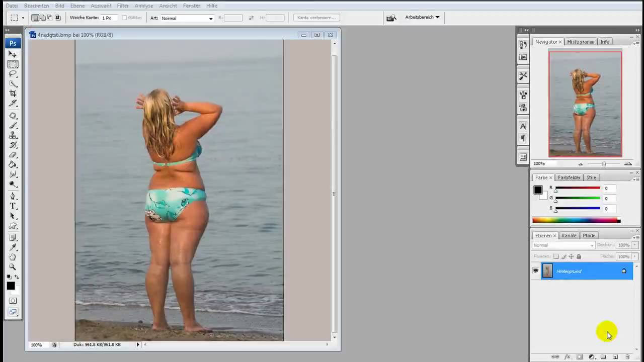Select the Lasso tool
Screen dimensions: 644x362
(x=13, y=74)
